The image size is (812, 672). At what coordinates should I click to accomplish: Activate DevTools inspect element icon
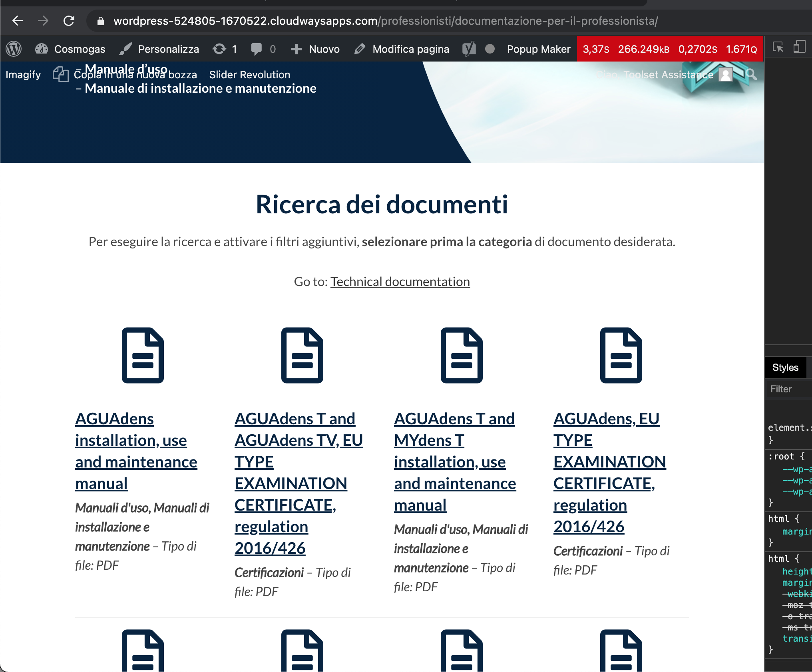pyautogui.click(x=778, y=47)
